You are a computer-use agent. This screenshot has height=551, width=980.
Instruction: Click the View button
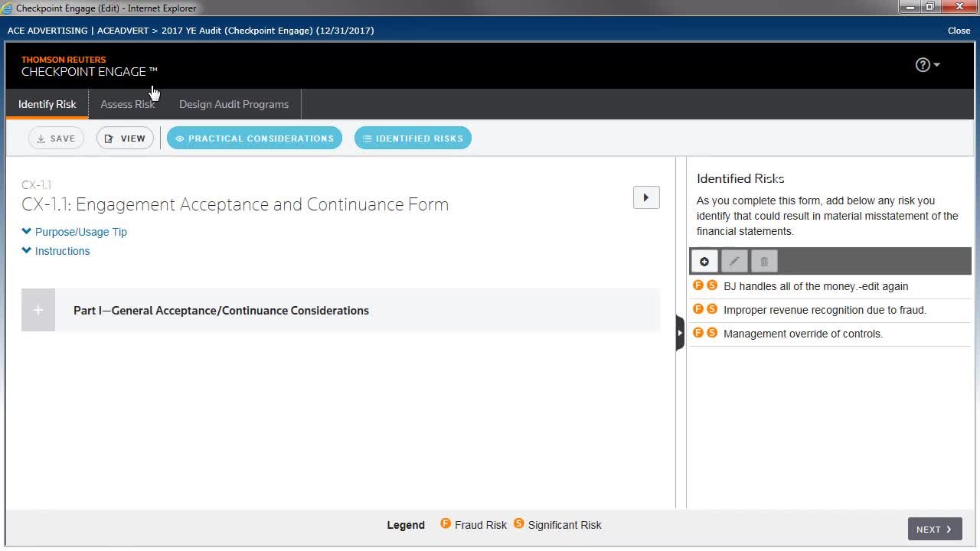tap(125, 139)
